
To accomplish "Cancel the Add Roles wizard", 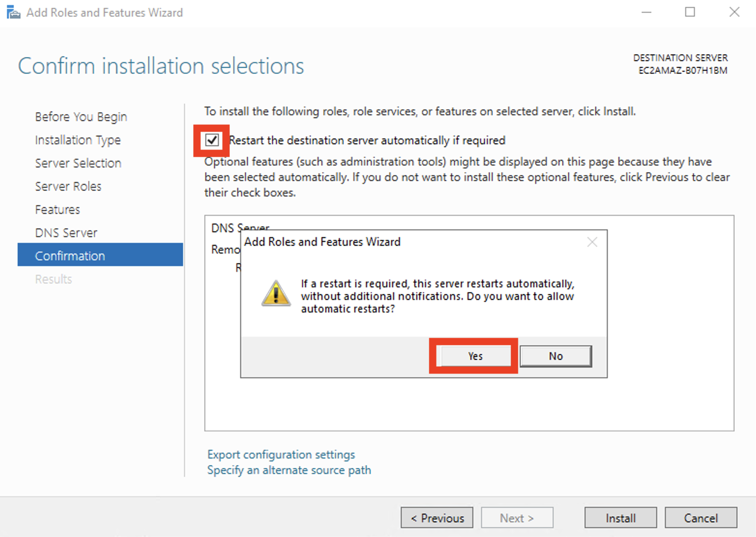I will 701,518.
